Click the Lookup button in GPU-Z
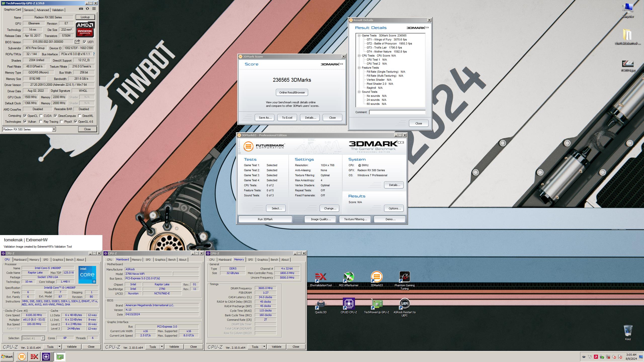The width and height of the screenshot is (644, 362). [85, 17]
